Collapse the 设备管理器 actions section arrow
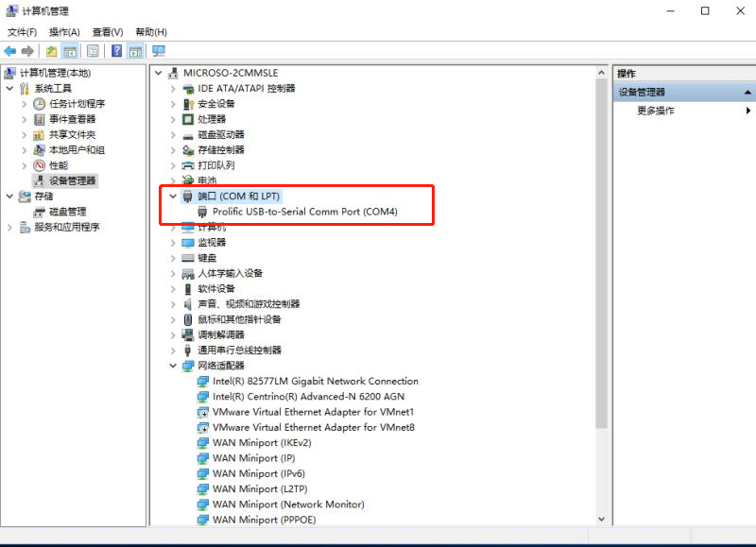This screenshot has height=547, width=756. click(747, 92)
